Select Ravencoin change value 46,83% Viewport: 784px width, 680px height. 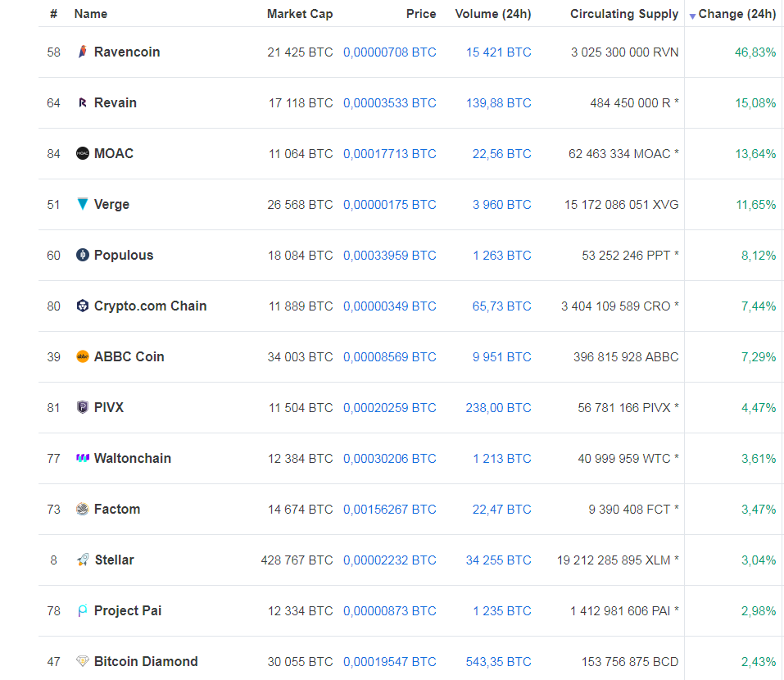pos(755,52)
